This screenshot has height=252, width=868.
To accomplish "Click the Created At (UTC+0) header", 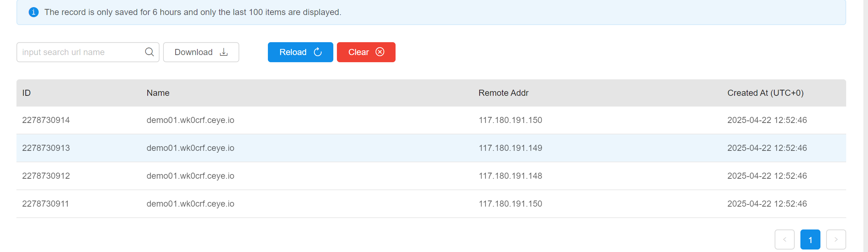I will 765,93.
